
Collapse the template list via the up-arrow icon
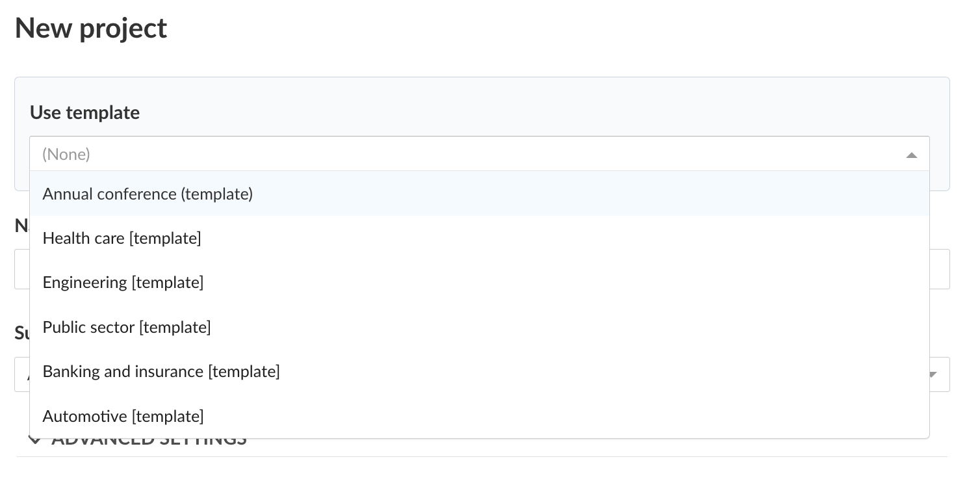(x=912, y=155)
